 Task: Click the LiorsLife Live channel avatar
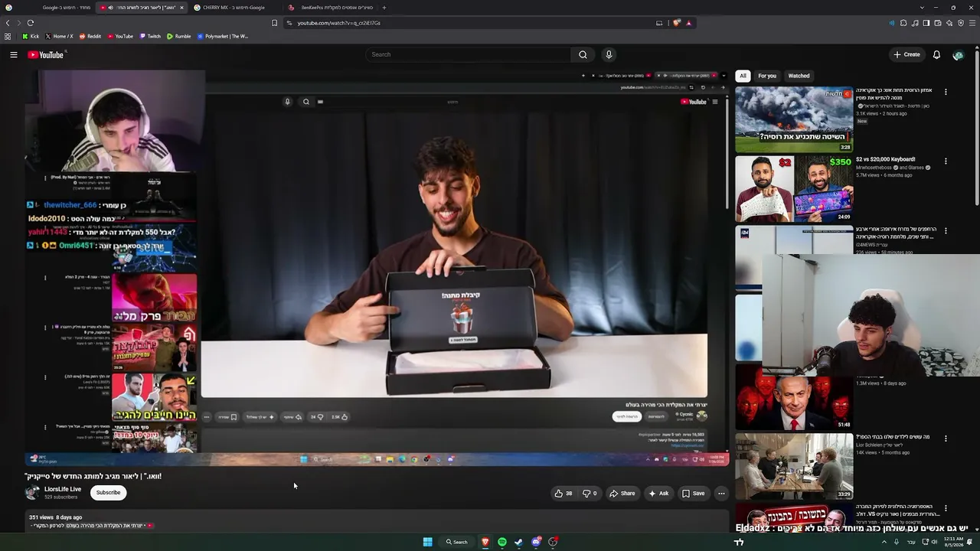pyautogui.click(x=33, y=493)
